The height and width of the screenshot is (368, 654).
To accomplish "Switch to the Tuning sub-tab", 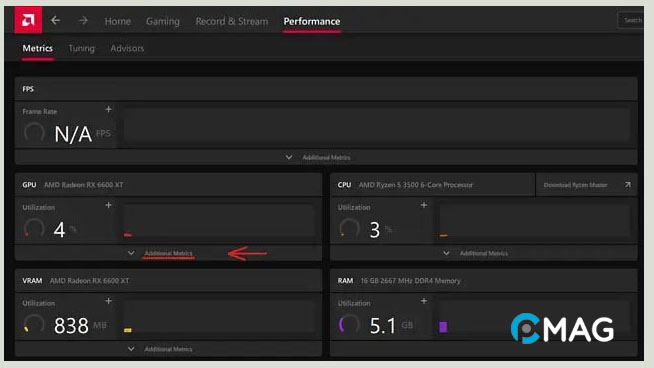I will (x=81, y=48).
